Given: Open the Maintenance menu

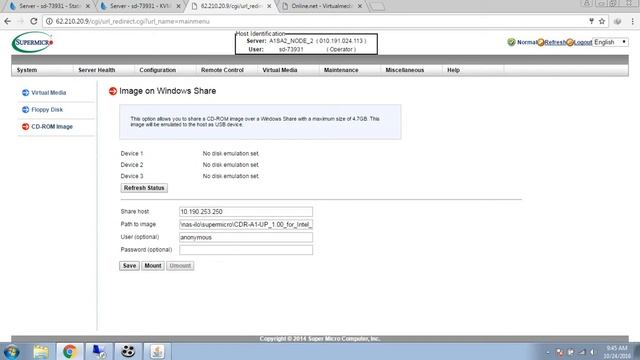Looking at the screenshot, I should pyautogui.click(x=341, y=70).
